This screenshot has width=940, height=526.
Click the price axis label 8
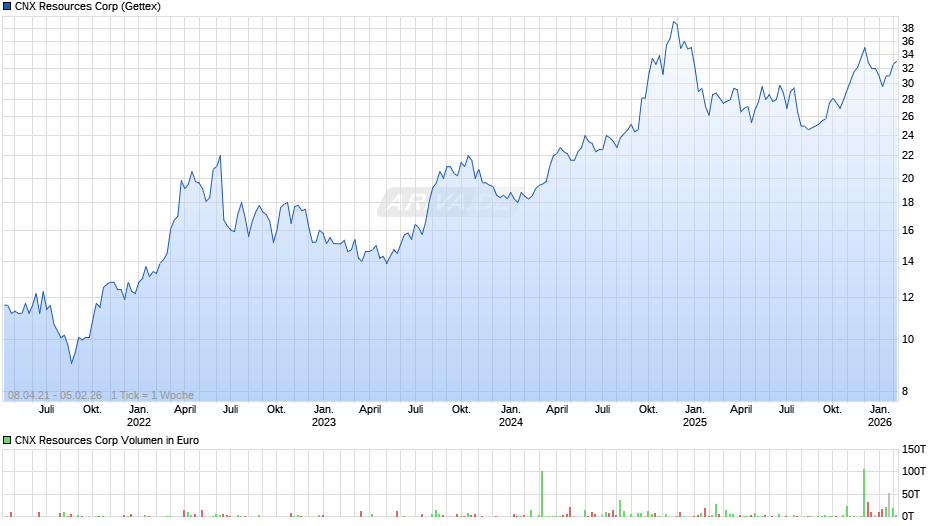click(x=905, y=391)
